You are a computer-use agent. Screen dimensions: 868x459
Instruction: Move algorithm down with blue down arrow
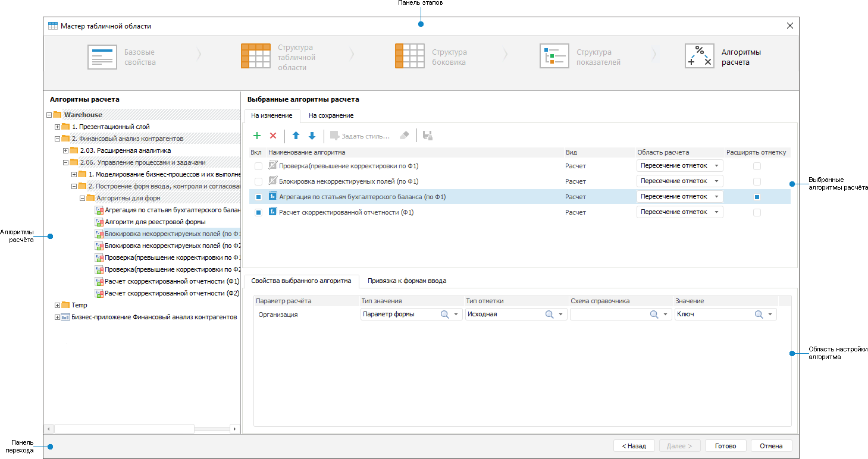[312, 136]
